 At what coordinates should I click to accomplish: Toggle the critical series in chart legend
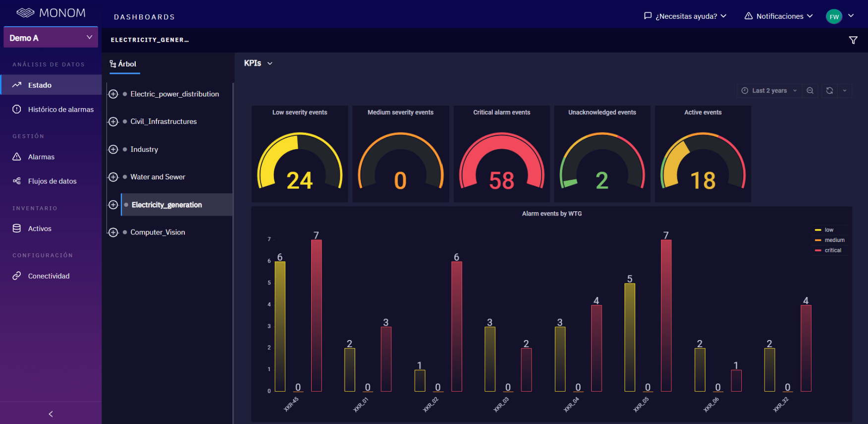pyautogui.click(x=828, y=250)
